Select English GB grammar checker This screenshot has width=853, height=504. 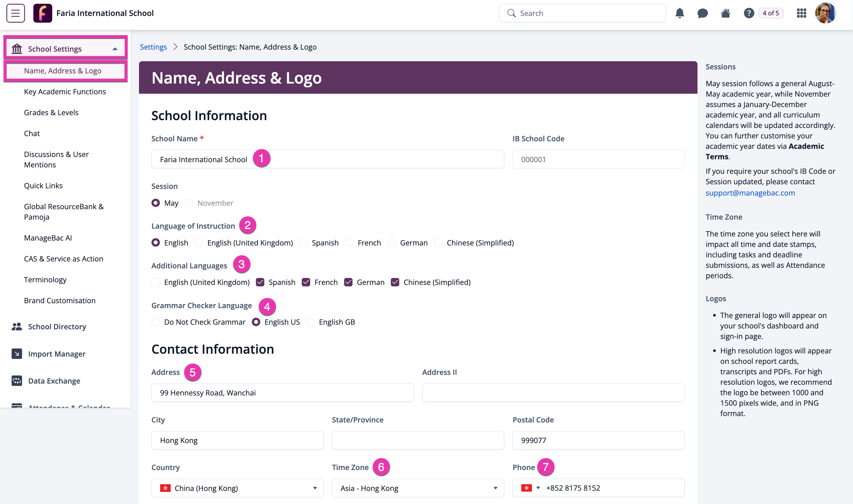click(x=310, y=322)
